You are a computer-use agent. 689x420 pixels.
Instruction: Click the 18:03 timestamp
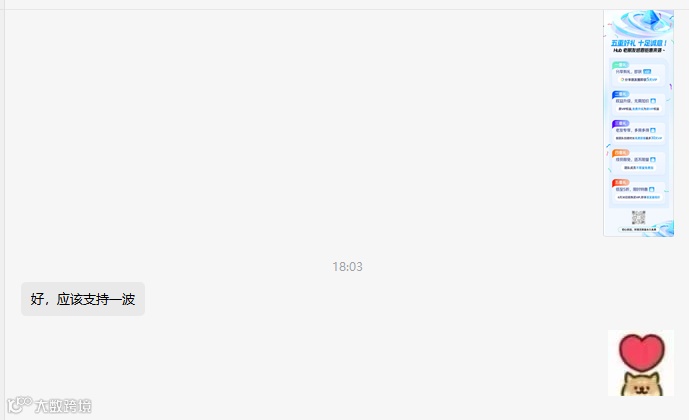(x=347, y=267)
